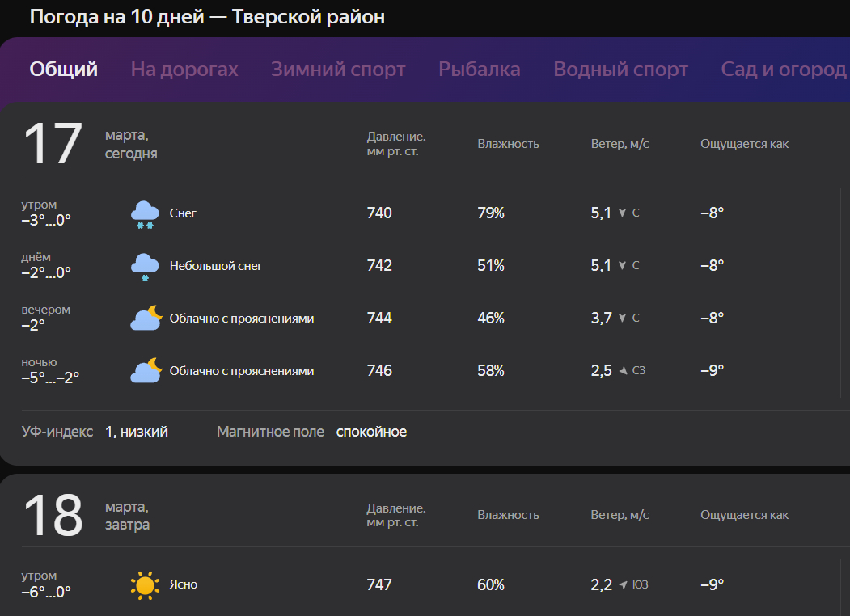Click the partly cloudy moon icon for evening
The width and height of the screenshot is (850, 616).
146,319
